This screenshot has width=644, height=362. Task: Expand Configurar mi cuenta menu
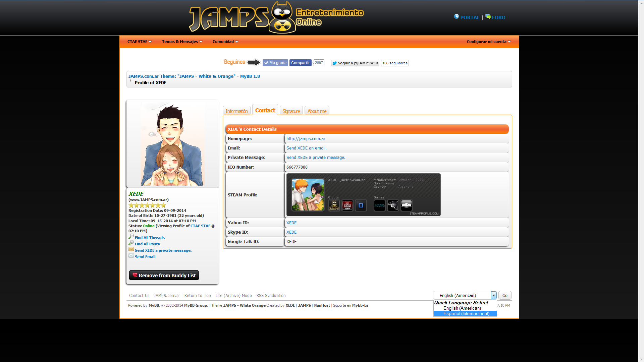tap(489, 42)
